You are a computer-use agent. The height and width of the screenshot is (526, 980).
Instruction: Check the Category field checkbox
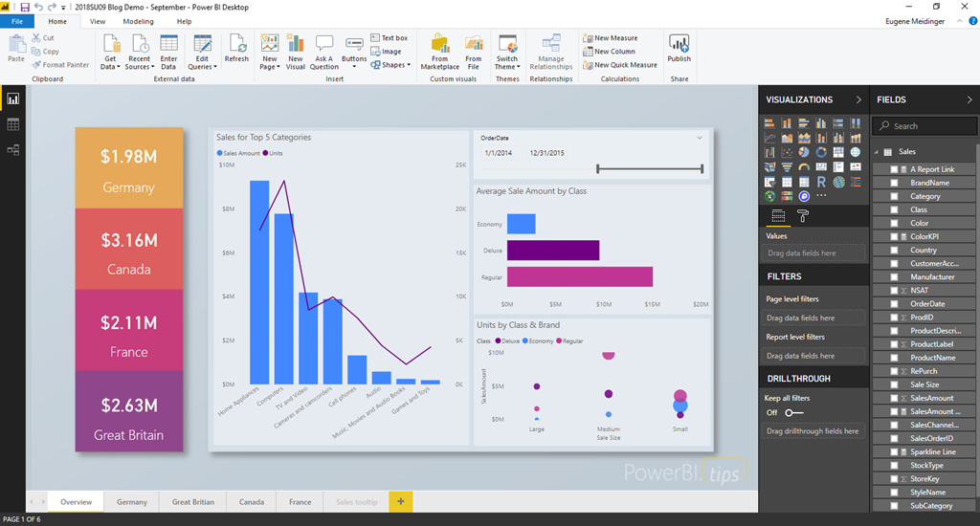pos(895,196)
